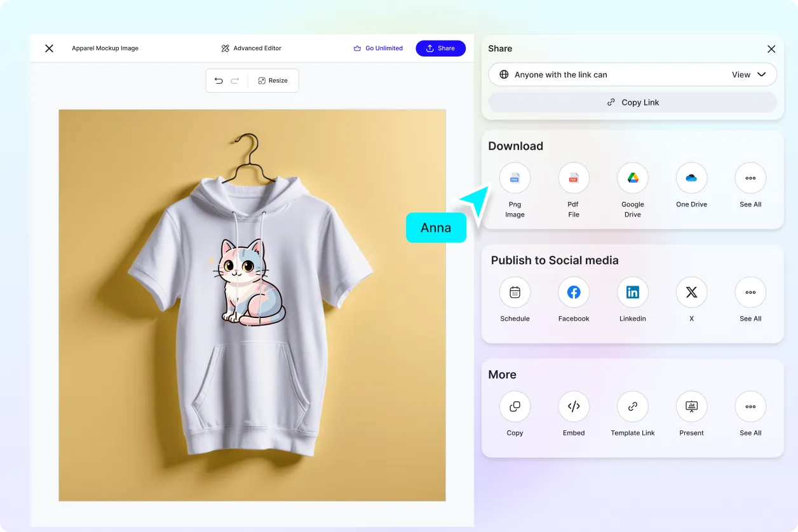See All download options

point(750,178)
